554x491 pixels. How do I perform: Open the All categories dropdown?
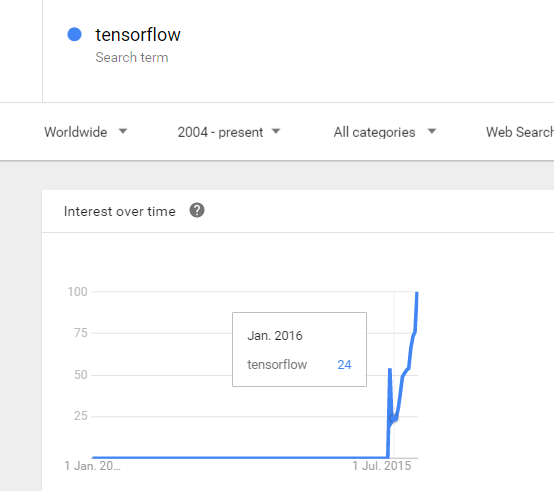[385, 132]
